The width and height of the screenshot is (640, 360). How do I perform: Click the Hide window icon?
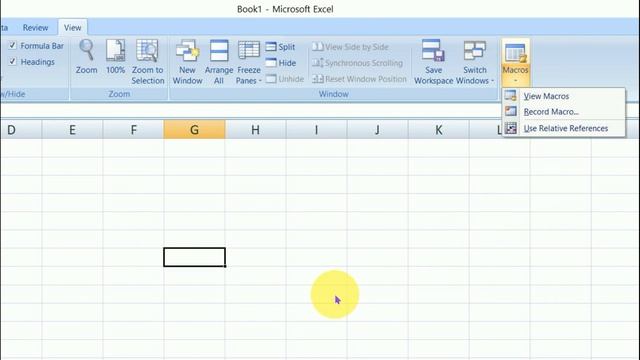pos(271,63)
